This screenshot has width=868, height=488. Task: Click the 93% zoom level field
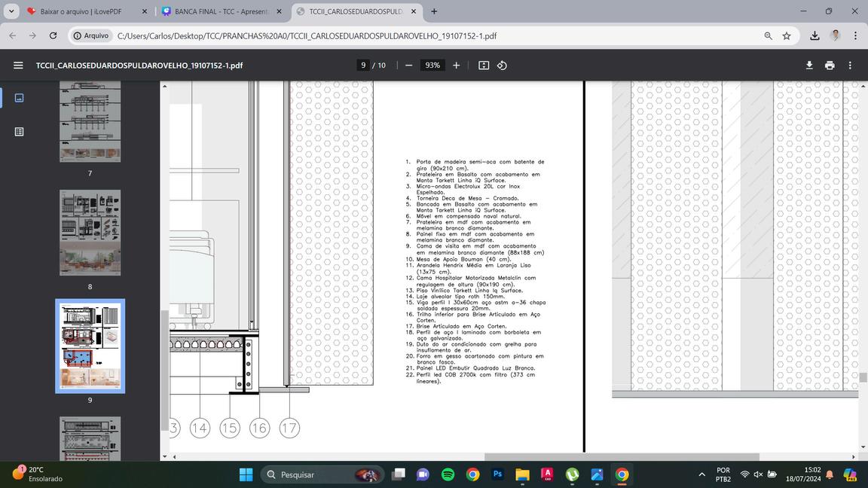tap(432, 66)
